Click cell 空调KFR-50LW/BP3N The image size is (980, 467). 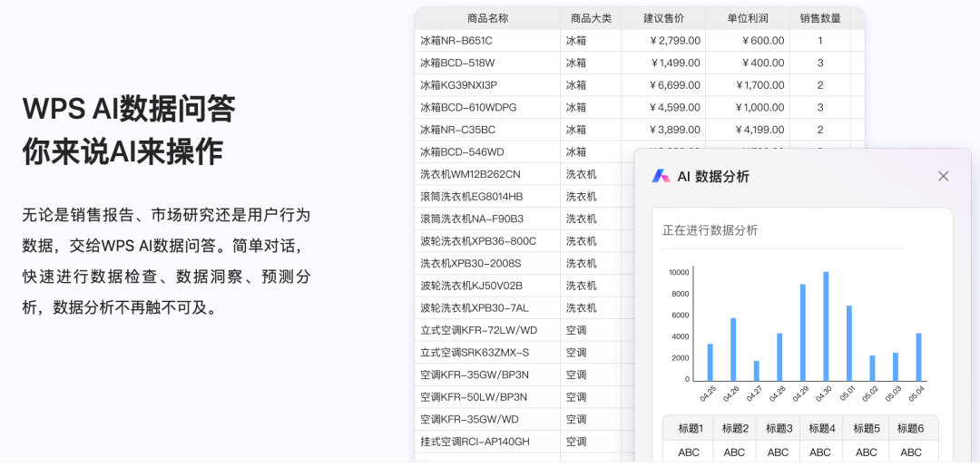487,397
